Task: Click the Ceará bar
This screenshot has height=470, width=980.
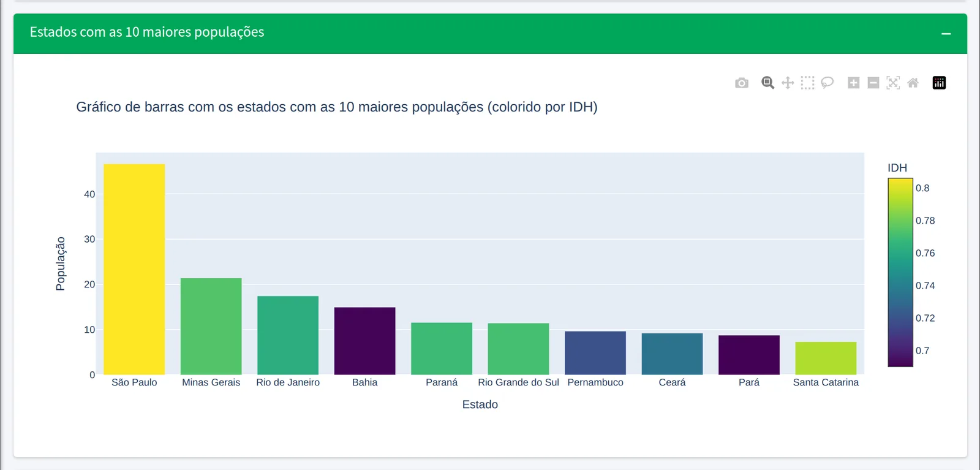Action: pyautogui.click(x=673, y=354)
